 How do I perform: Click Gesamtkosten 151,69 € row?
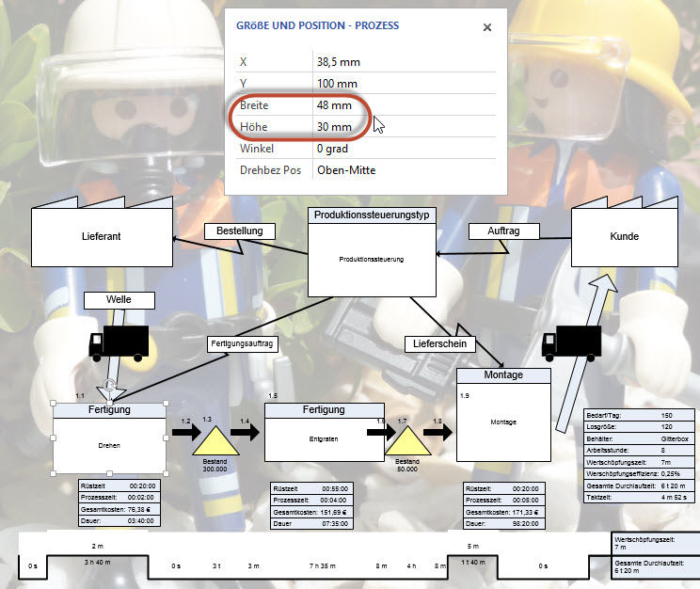(311, 512)
